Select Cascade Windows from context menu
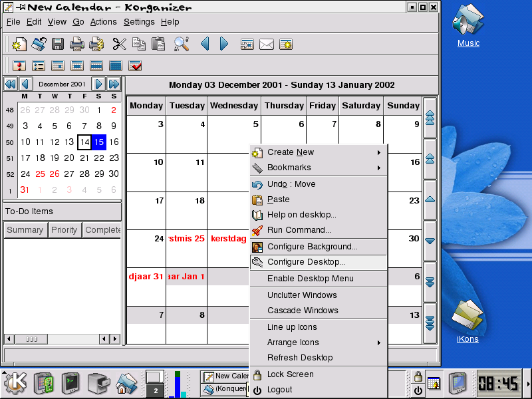The height and width of the screenshot is (399, 532). (x=319, y=311)
